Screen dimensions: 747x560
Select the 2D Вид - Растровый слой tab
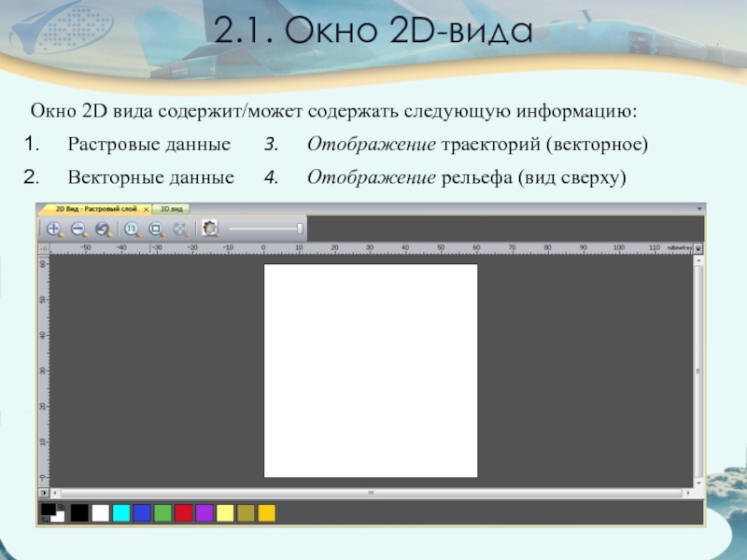[93, 210]
